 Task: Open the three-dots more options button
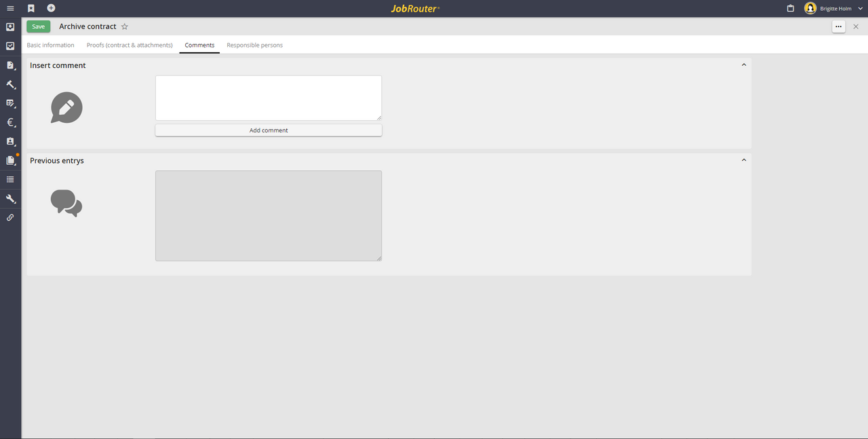pyautogui.click(x=839, y=26)
